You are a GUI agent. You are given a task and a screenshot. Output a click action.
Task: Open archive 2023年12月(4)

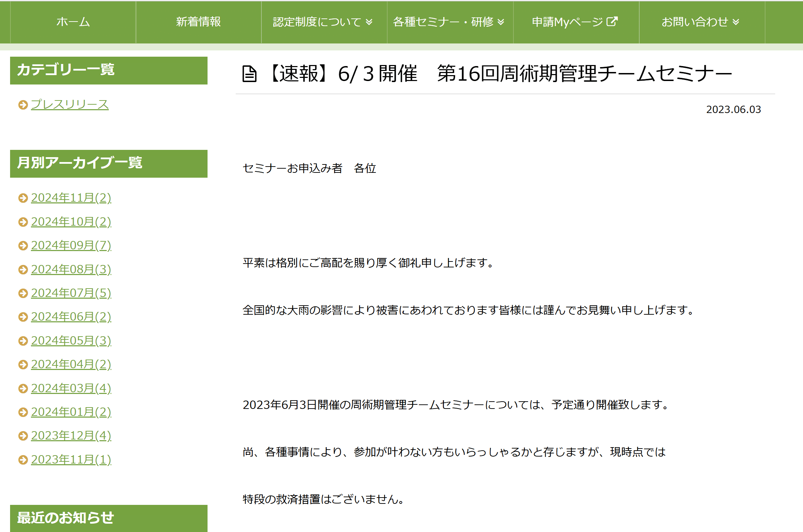(x=71, y=435)
